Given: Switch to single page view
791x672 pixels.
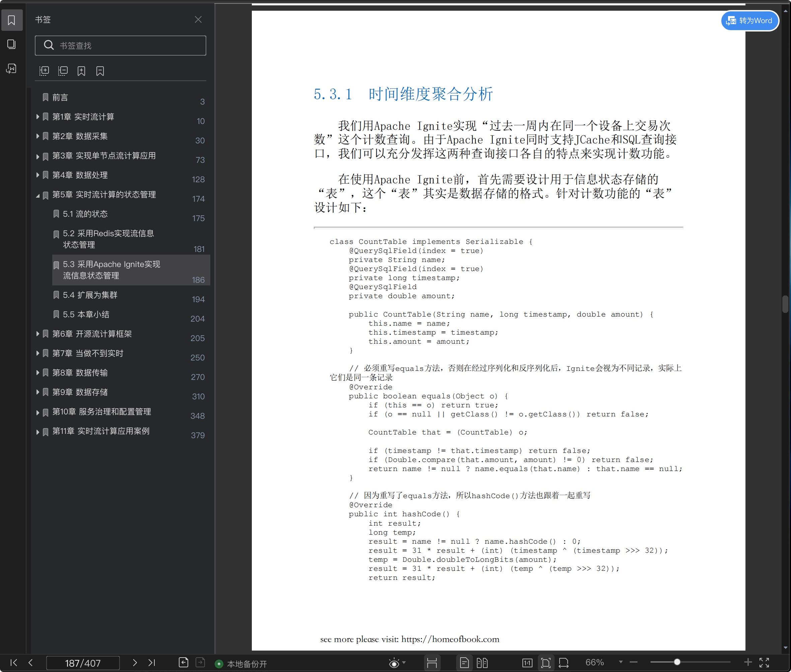Looking at the screenshot, I should (464, 663).
